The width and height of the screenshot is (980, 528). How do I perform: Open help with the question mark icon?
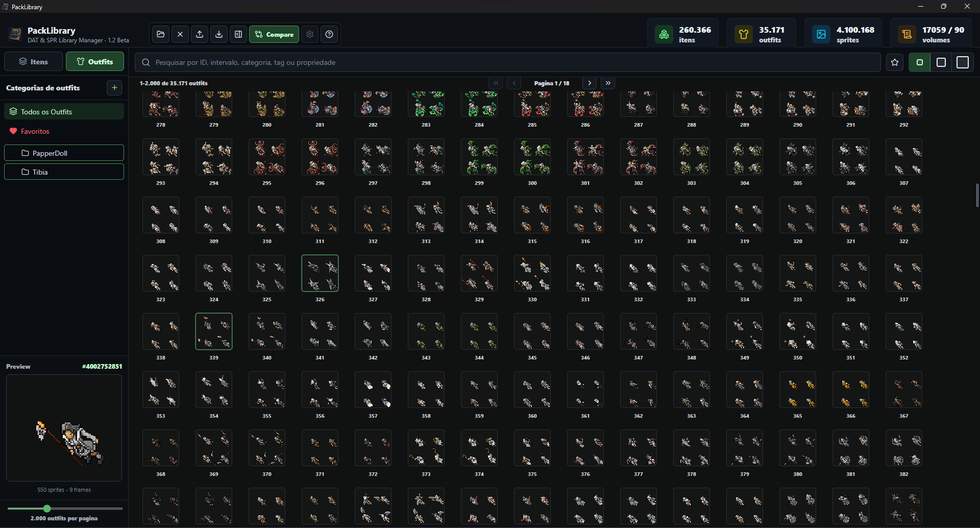click(x=329, y=34)
